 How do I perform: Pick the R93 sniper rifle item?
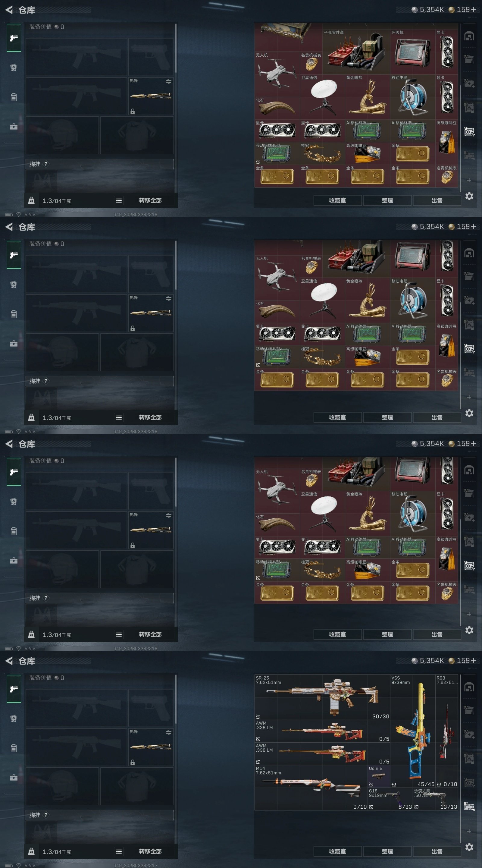(x=447, y=731)
